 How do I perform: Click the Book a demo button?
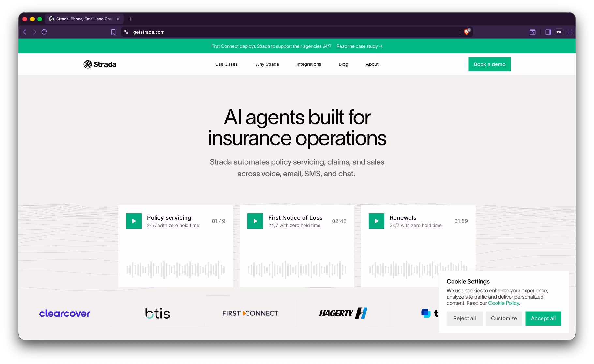[x=489, y=64]
